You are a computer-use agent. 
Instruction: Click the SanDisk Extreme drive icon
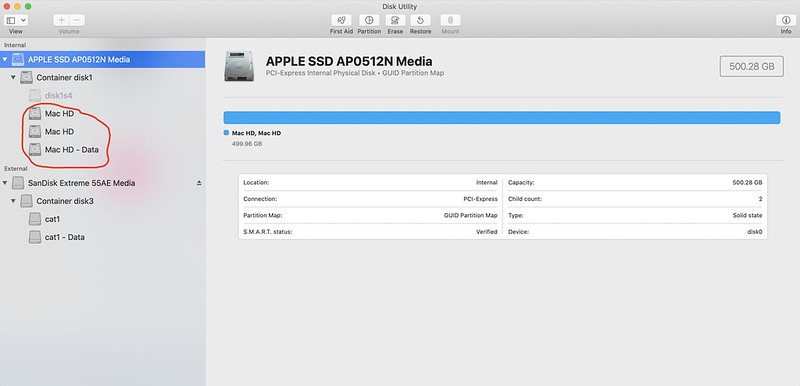click(x=18, y=183)
